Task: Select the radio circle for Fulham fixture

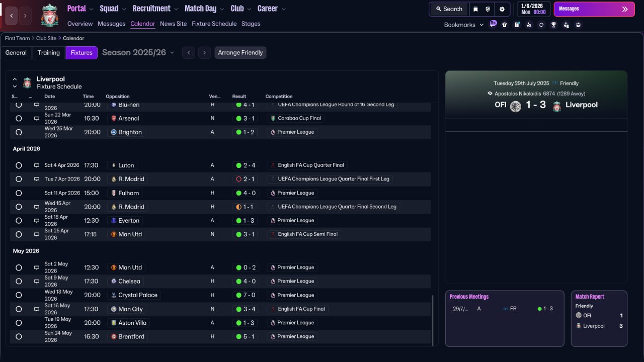Action: click(x=19, y=193)
